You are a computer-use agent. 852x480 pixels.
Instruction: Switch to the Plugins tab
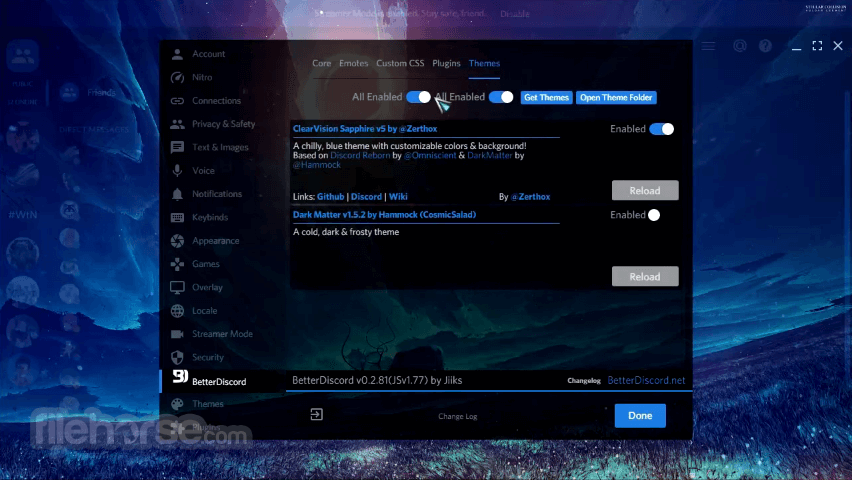pyautogui.click(x=446, y=64)
